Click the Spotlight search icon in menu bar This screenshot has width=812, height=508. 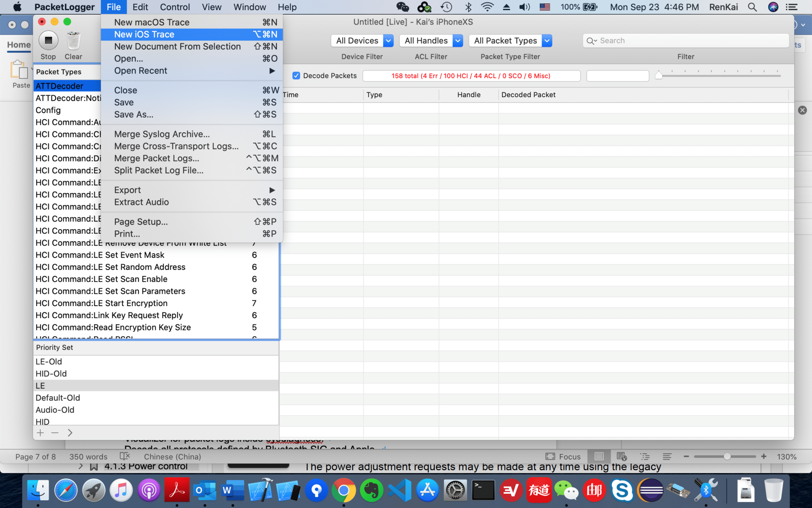tap(752, 7)
